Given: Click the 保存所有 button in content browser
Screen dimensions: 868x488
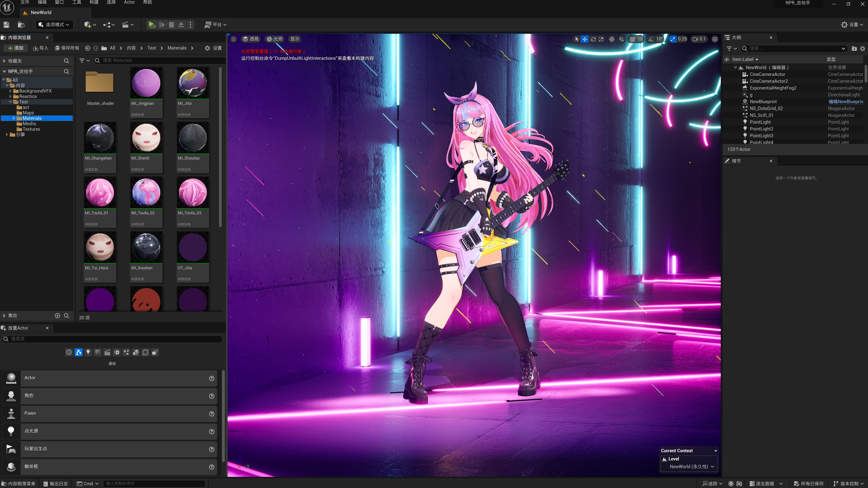Looking at the screenshot, I should pos(67,48).
